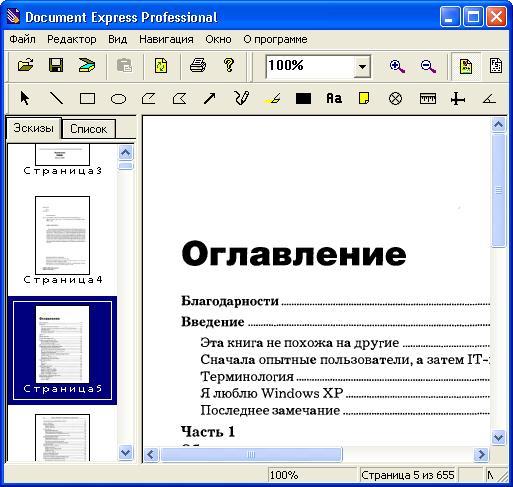Click the Document Express app title icon
The height and width of the screenshot is (487, 513).
[14, 17]
